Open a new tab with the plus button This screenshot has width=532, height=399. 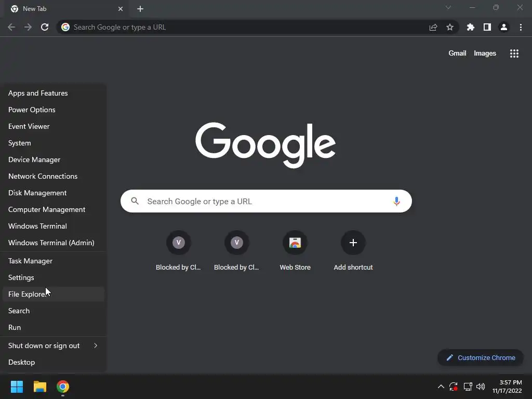click(140, 9)
